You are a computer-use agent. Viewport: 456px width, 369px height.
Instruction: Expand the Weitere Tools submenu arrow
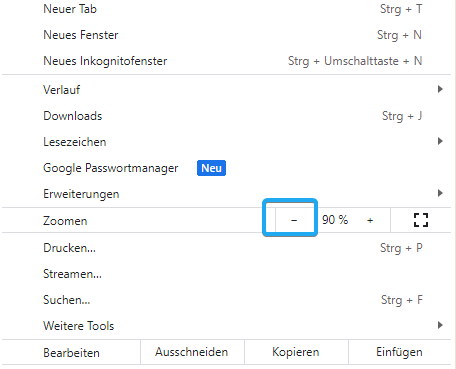click(x=440, y=325)
